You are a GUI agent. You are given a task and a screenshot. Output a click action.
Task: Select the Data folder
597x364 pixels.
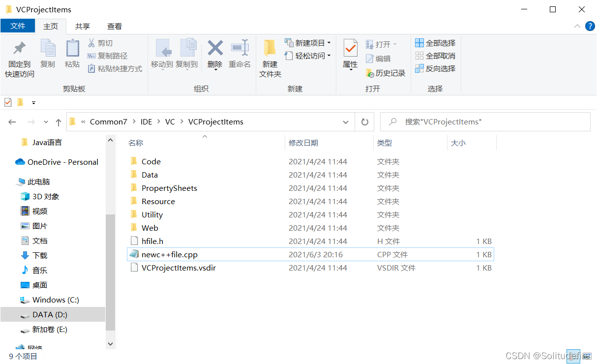(310, 175)
